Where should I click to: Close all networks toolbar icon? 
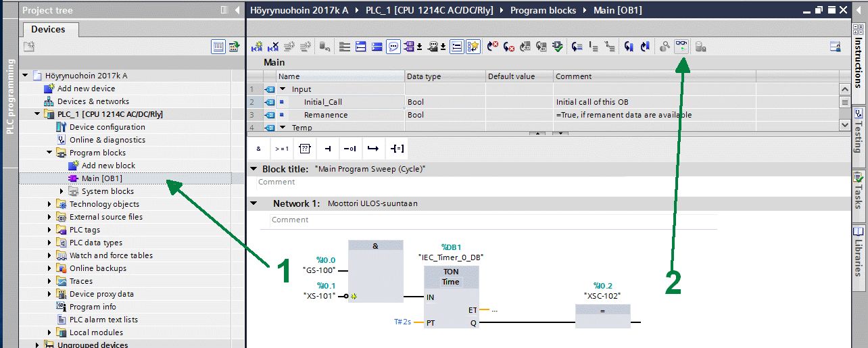click(378, 47)
